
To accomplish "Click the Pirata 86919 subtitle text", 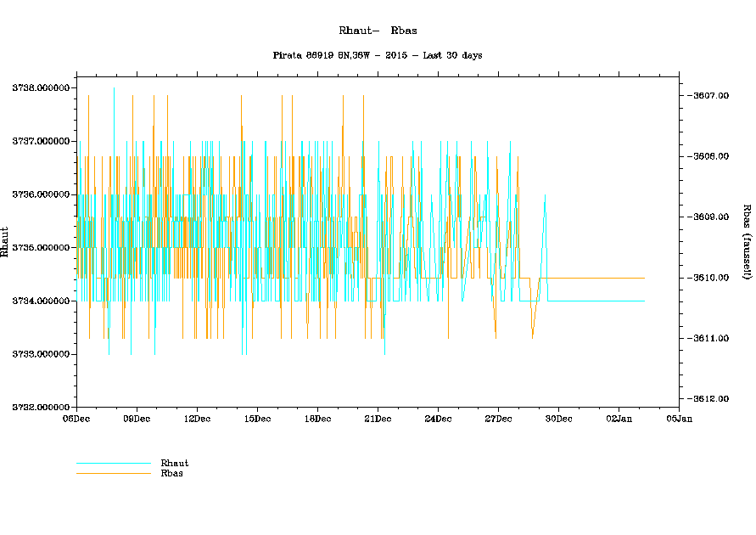I will coord(378,55).
